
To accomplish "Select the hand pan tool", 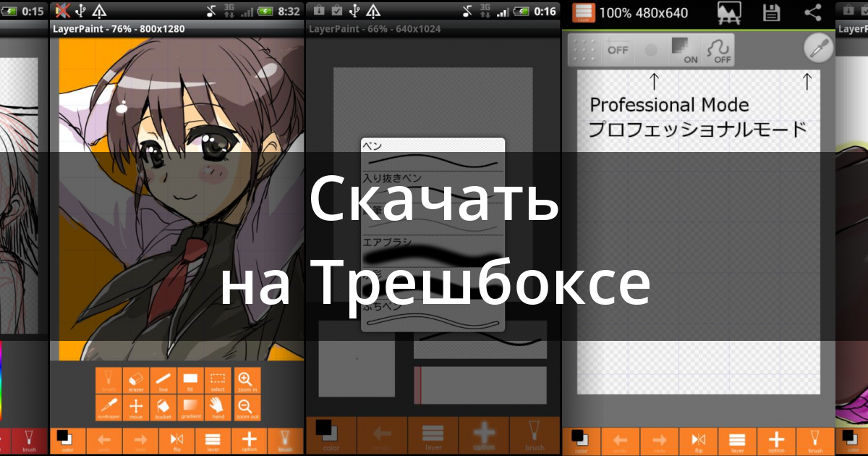I will point(218,408).
